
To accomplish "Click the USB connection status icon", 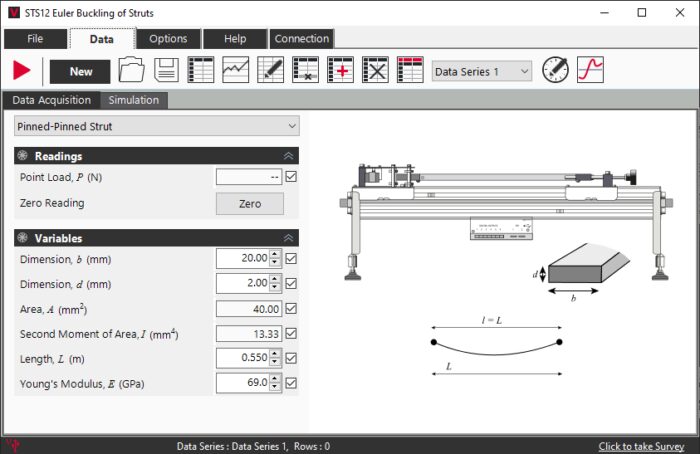I will (13, 446).
